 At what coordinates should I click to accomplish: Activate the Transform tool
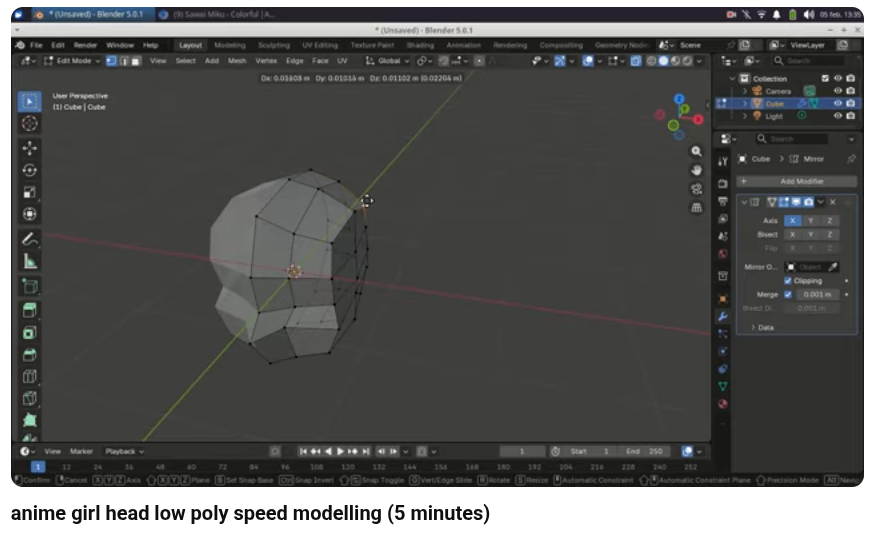[x=30, y=214]
